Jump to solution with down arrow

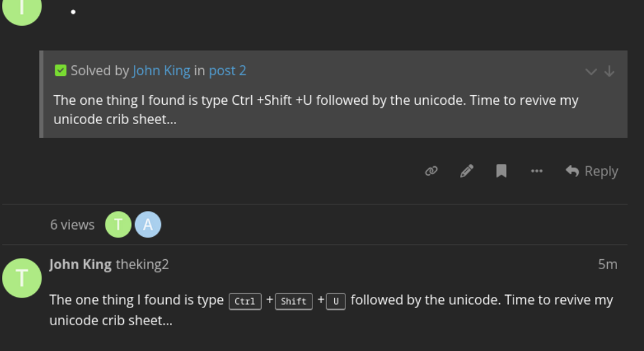(x=610, y=71)
